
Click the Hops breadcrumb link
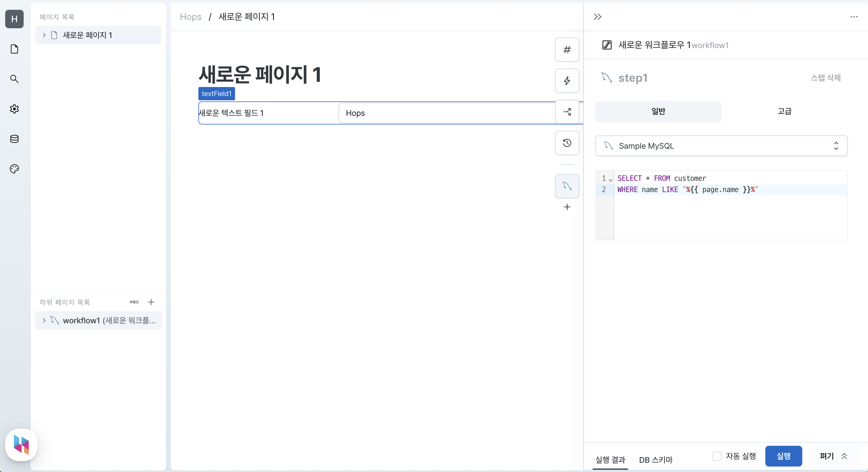click(190, 17)
